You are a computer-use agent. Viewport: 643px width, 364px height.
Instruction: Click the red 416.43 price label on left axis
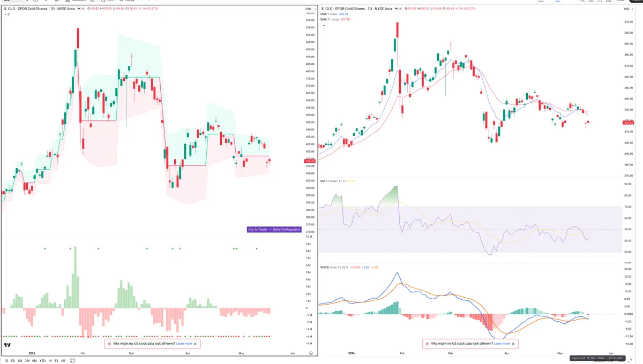click(x=311, y=160)
